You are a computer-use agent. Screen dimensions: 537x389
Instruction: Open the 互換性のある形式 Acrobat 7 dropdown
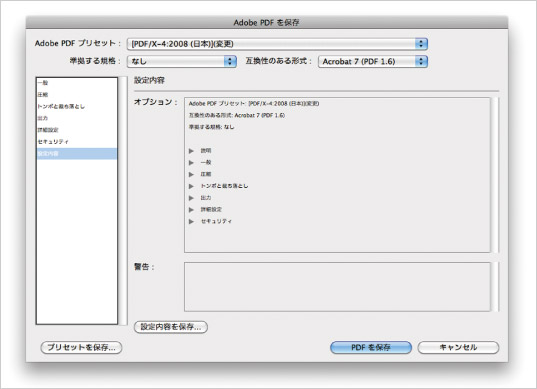(x=373, y=62)
